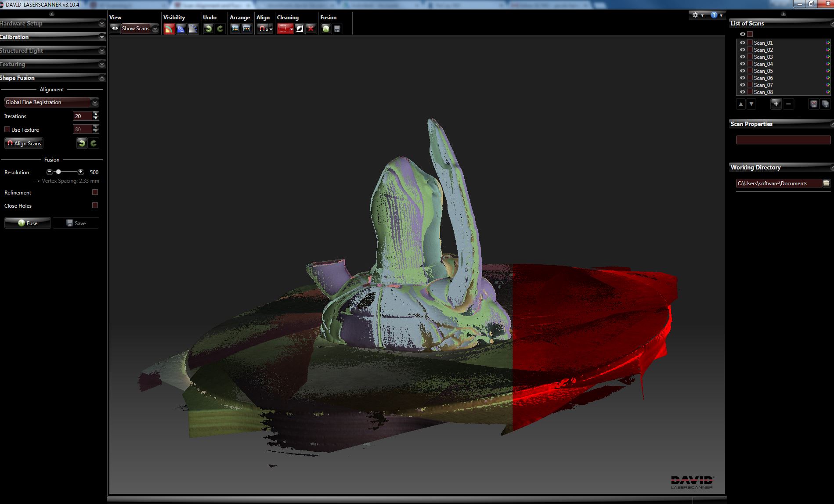Click the add scan plus icon
The width and height of the screenshot is (834, 504).
(x=776, y=104)
